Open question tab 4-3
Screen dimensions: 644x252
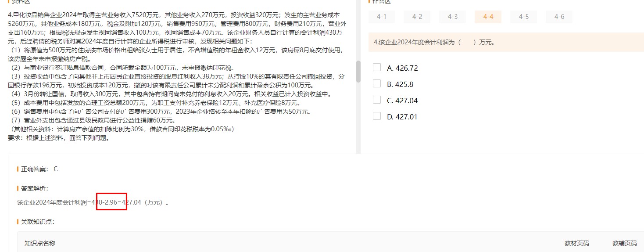pyautogui.click(x=452, y=17)
